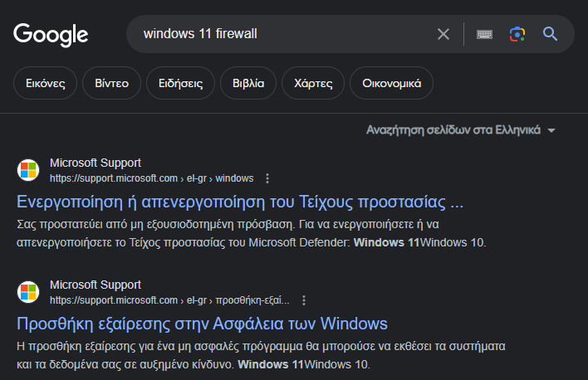
Task: Switch to the Χάρτες filter tab
Action: 313,83
